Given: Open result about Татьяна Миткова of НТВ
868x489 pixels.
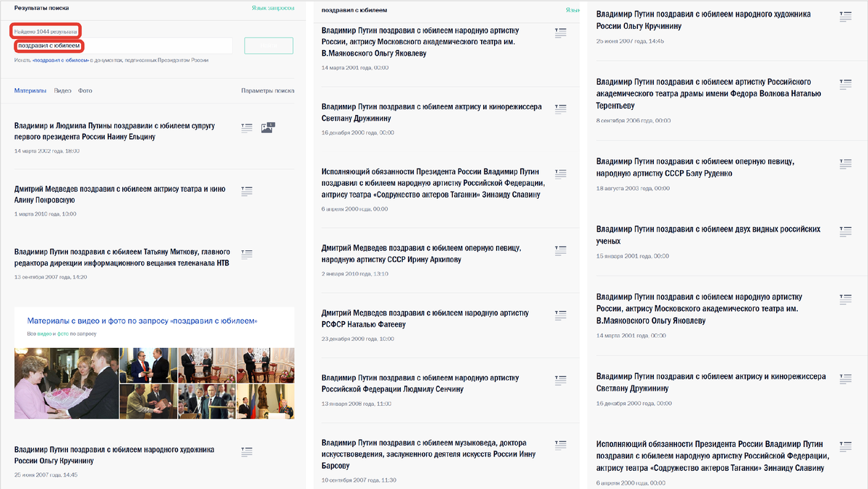Looking at the screenshot, I should pyautogui.click(x=122, y=258).
